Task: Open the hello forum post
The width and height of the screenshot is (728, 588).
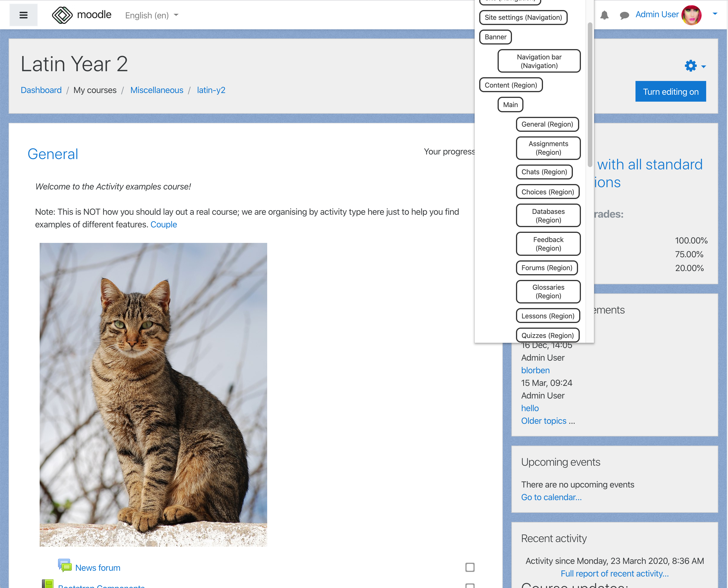Action: pos(530,408)
